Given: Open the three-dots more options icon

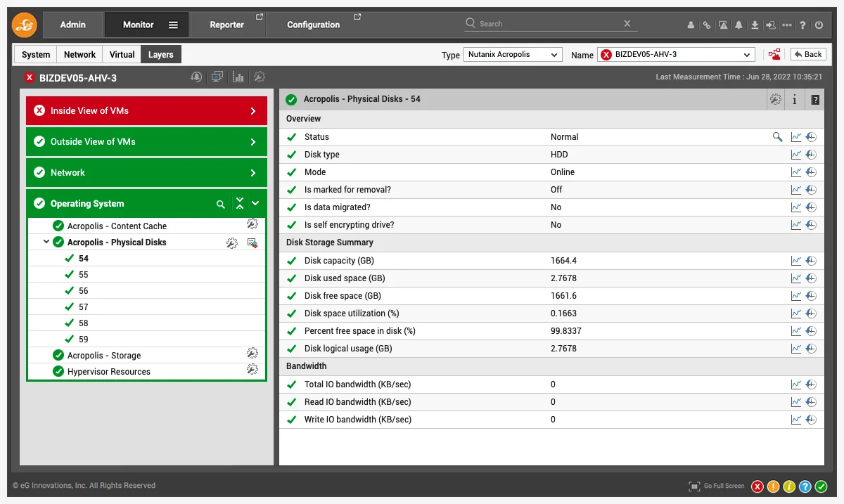Looking at the screenshot, I should pyautogui.click(x=787, y=25).
